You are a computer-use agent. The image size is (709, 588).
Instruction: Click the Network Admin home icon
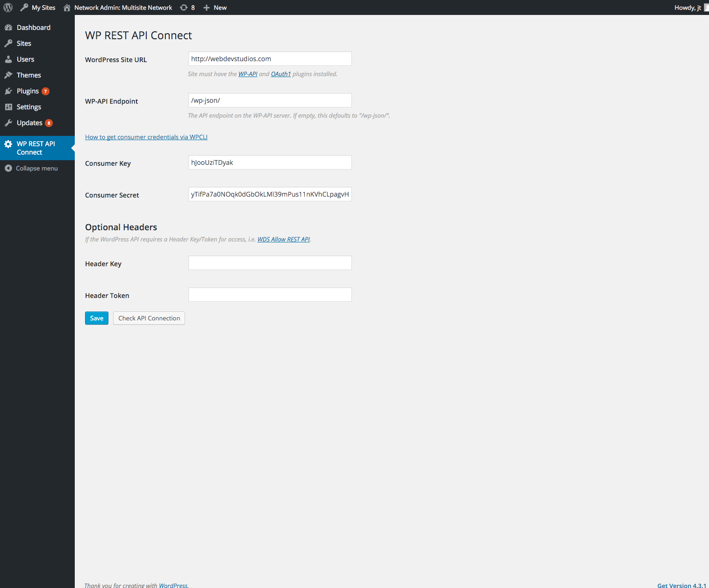67,7
